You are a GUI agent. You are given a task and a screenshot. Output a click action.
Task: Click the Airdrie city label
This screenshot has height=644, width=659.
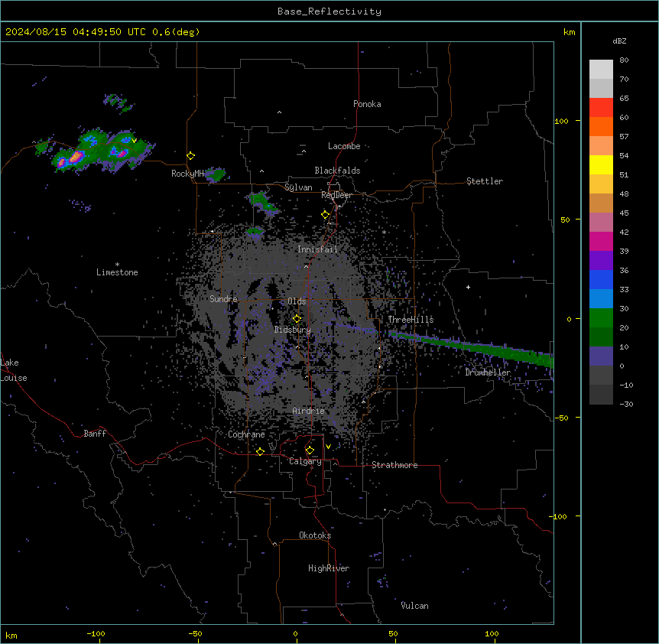pos(309,411)
